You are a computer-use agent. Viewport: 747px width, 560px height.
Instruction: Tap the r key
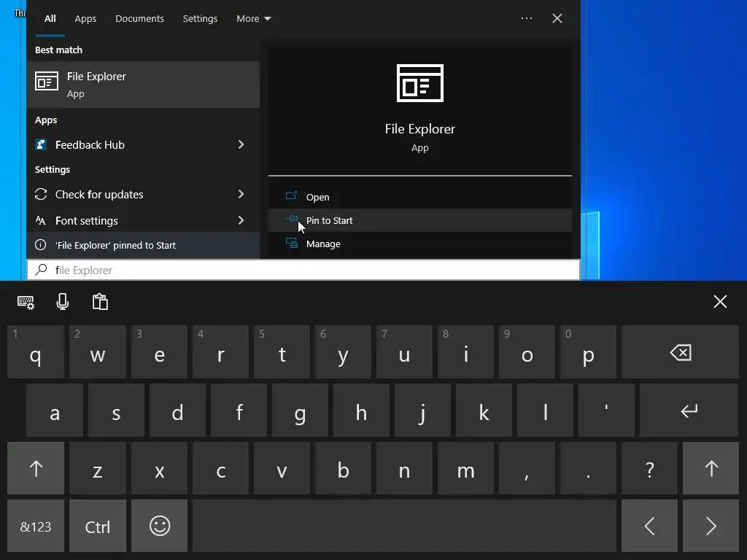(x=220, y=352)
